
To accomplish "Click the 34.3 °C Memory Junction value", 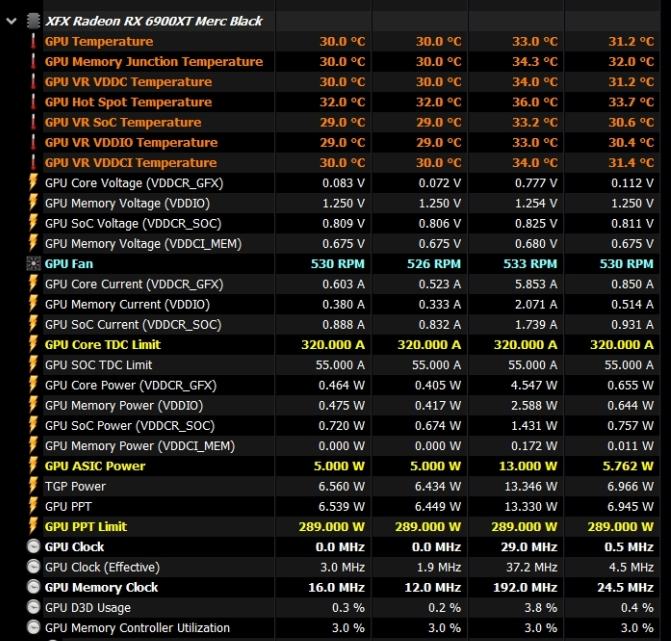I will point(535,61).
